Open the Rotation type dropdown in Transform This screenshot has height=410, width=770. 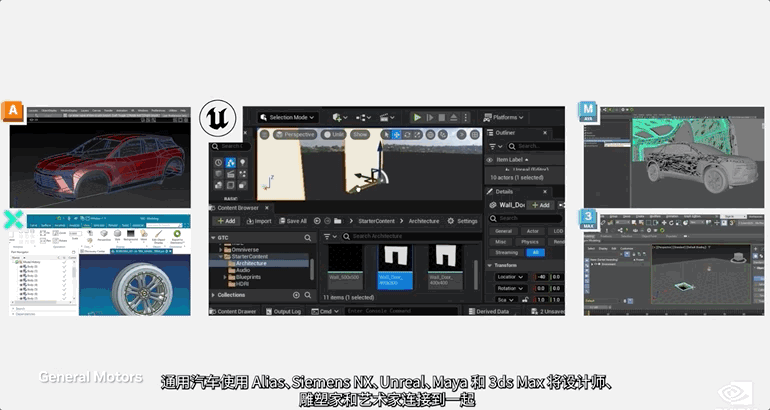coord(511,288)
